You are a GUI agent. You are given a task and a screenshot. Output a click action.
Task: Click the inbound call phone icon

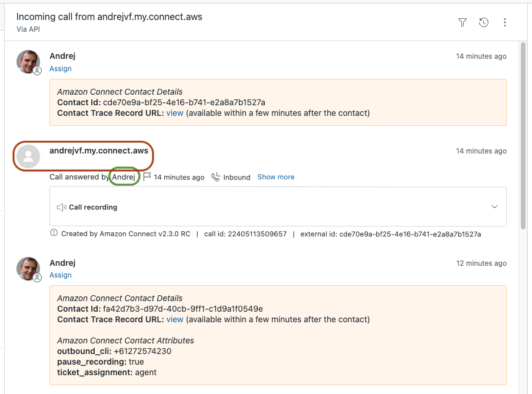pyautogui.click(x=216, y=177)
